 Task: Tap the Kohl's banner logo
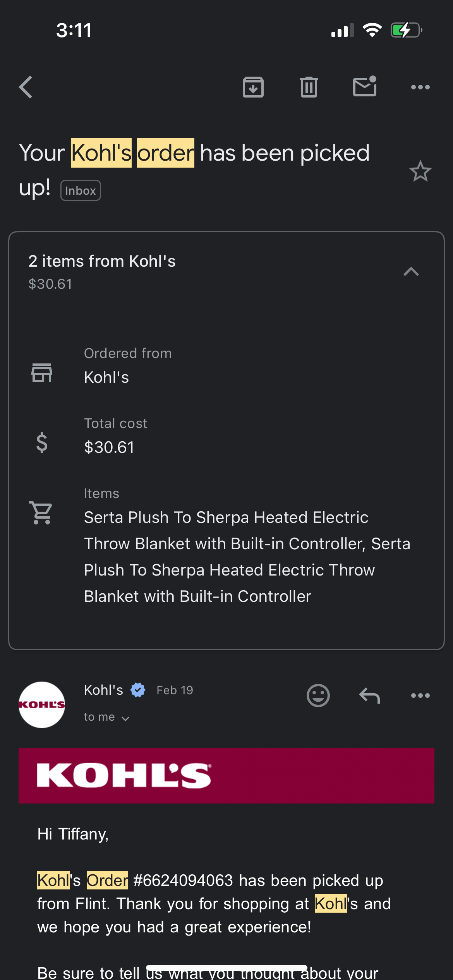(x=124, y=775)
